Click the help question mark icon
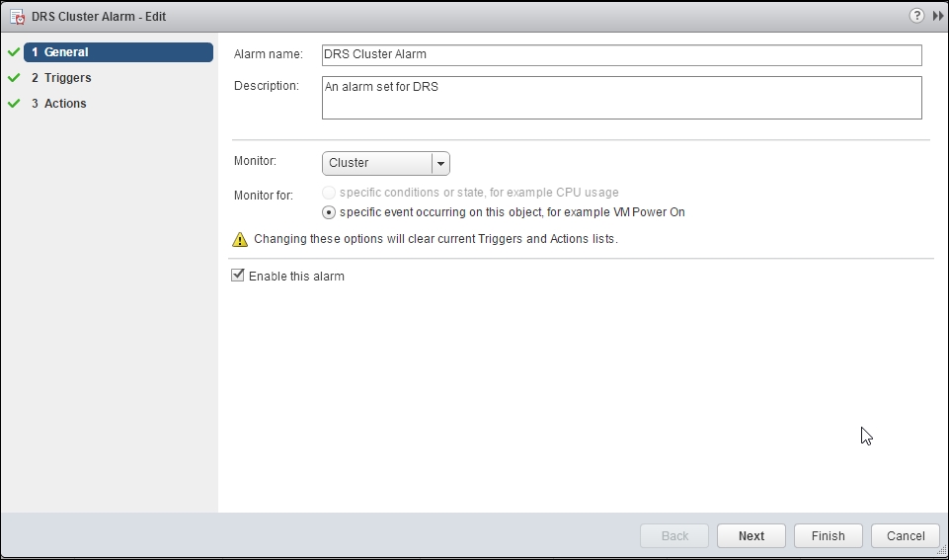This screenshot has width=949, height=560. coord(916,16)
